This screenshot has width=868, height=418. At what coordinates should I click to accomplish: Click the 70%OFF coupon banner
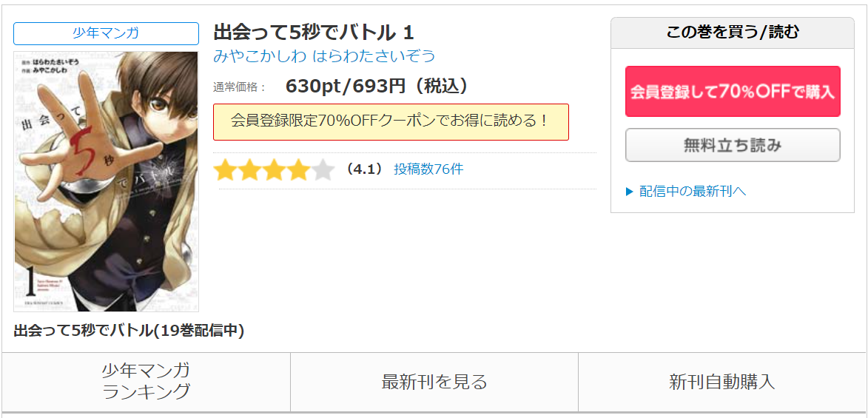coord(391,122)
